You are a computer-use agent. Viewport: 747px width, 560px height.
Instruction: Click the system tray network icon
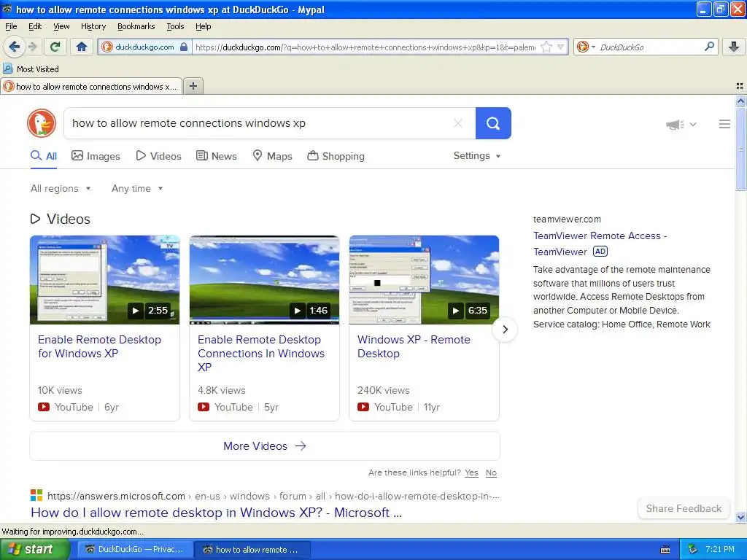point(692,550)
